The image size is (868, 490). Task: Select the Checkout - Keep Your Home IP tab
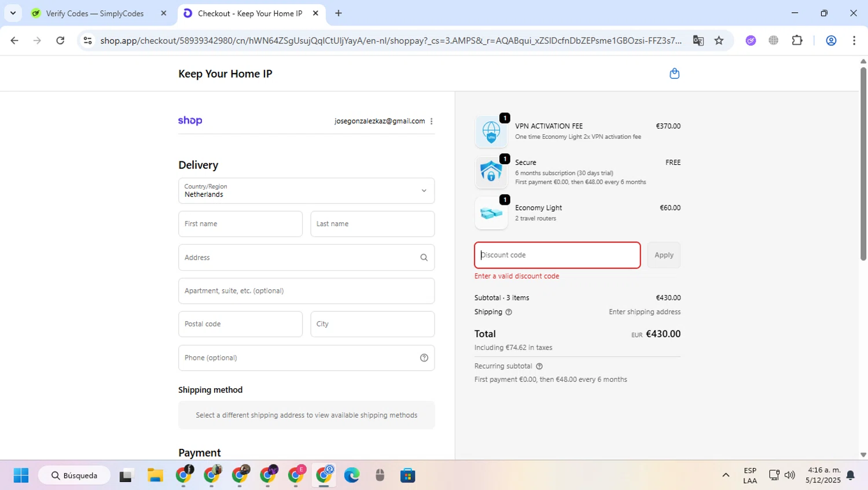click(250, 13)
